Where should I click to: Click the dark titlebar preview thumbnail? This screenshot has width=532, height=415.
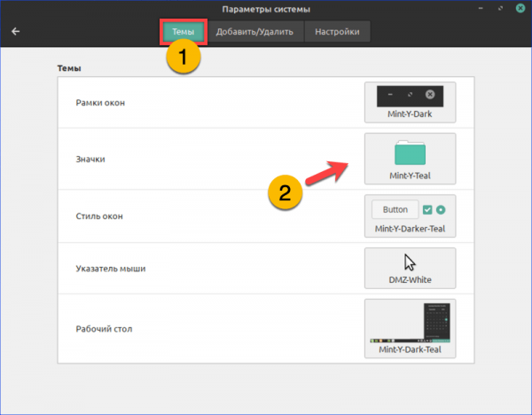click(x=410, y=96)
